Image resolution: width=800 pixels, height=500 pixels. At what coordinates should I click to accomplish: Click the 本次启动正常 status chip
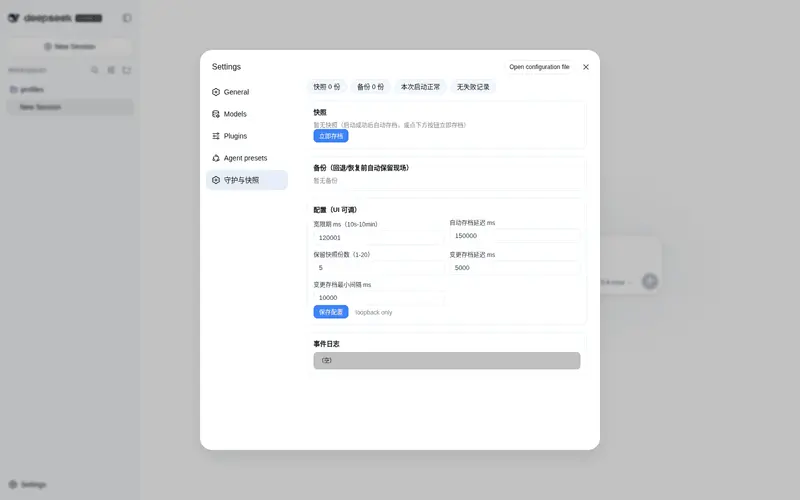420,87
